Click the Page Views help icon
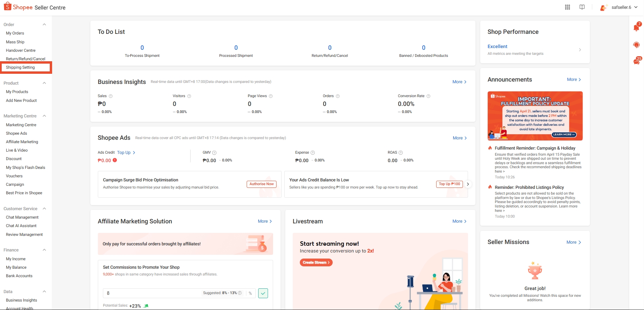 point(271,96)
